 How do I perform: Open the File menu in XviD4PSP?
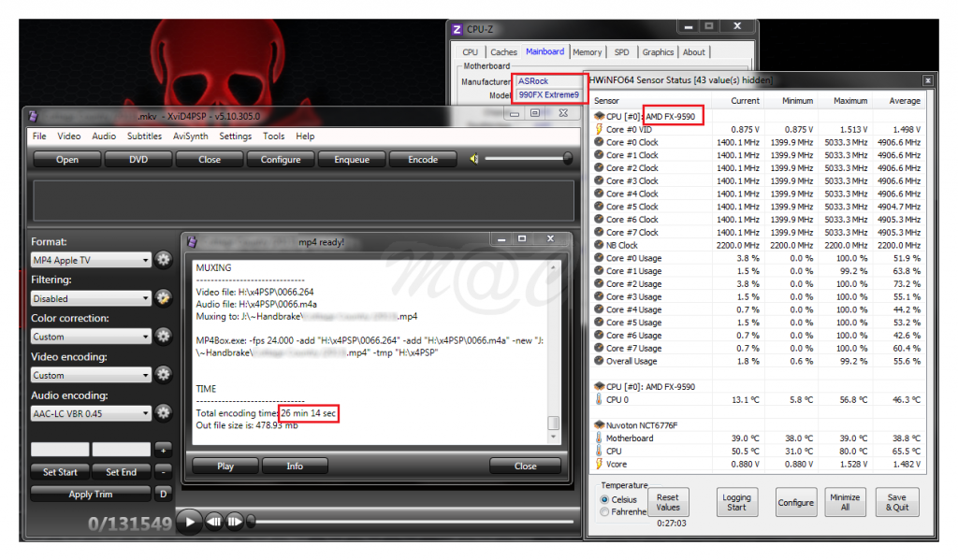pyautogui.click(x=39, y=136)
